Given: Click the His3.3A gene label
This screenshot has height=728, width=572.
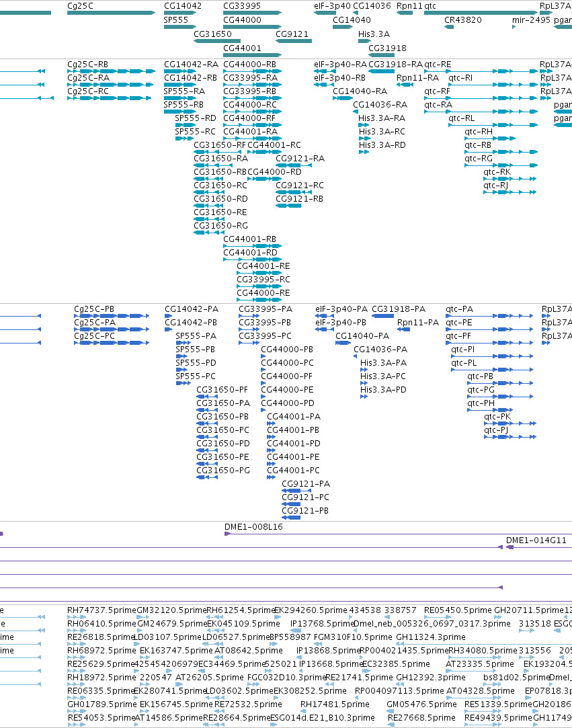Looking at the screenshot, I should 374,34.
